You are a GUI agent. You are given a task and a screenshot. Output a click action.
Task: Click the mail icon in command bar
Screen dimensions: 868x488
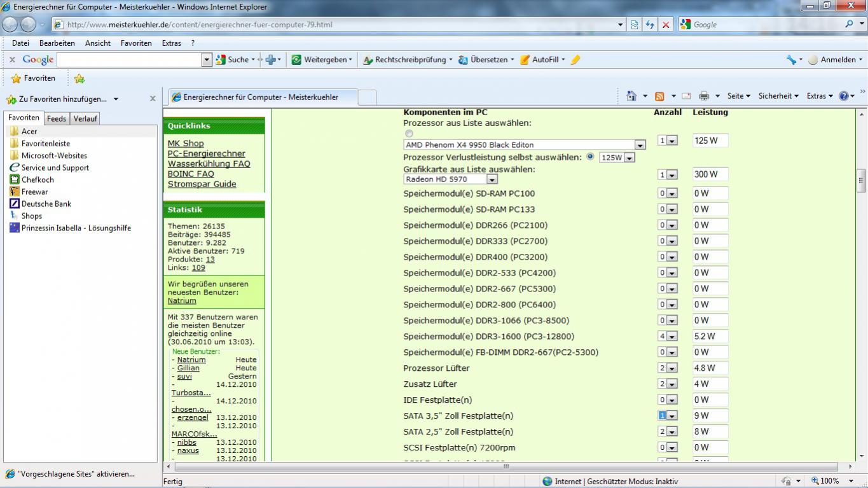[686, 96]
